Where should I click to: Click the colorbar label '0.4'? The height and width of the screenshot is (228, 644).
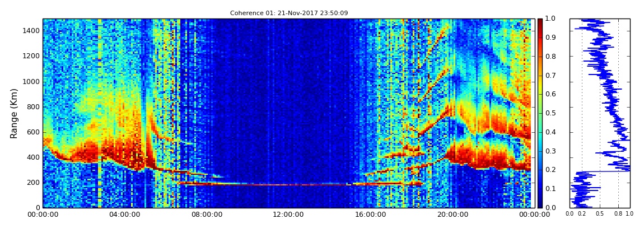point(549,132)
